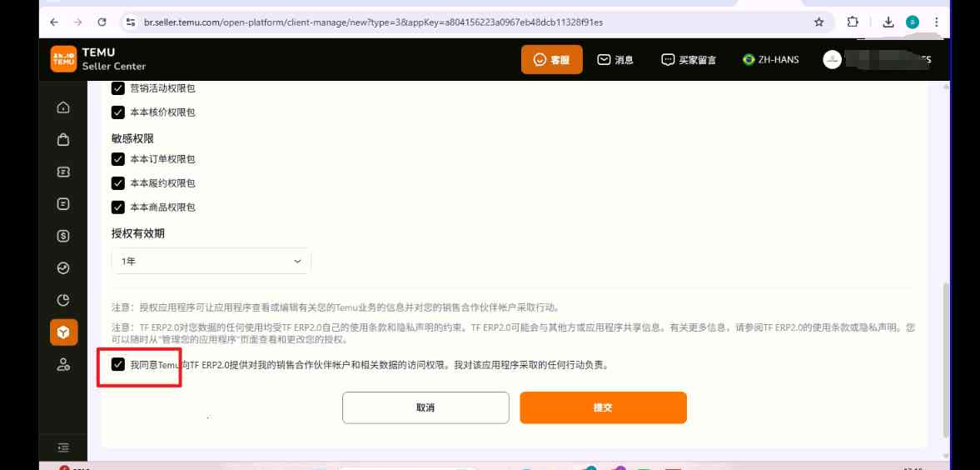Image resolution: width=980 pixels, height=470 pixels.
Task: Bookmark page with star icon
Action: click(x=818, y=22)
